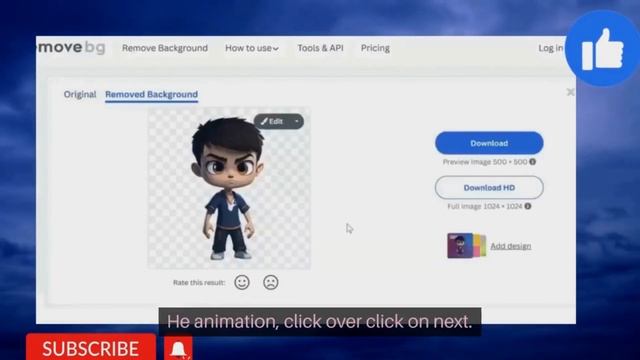Click the cartoon character preview image
This screenshot has height=360, width=640.
tap(229, 188)
